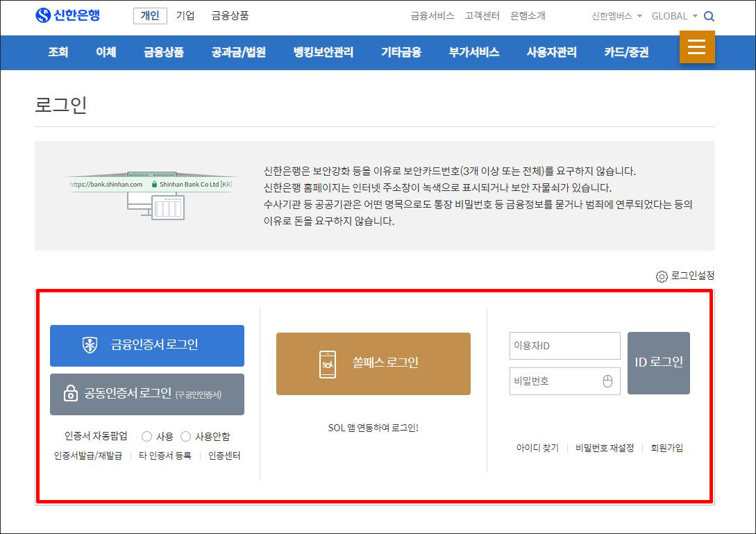756x534 pixels.
Task: Open the 뱅킹보안관리 menu
Action: coord(324,51)
